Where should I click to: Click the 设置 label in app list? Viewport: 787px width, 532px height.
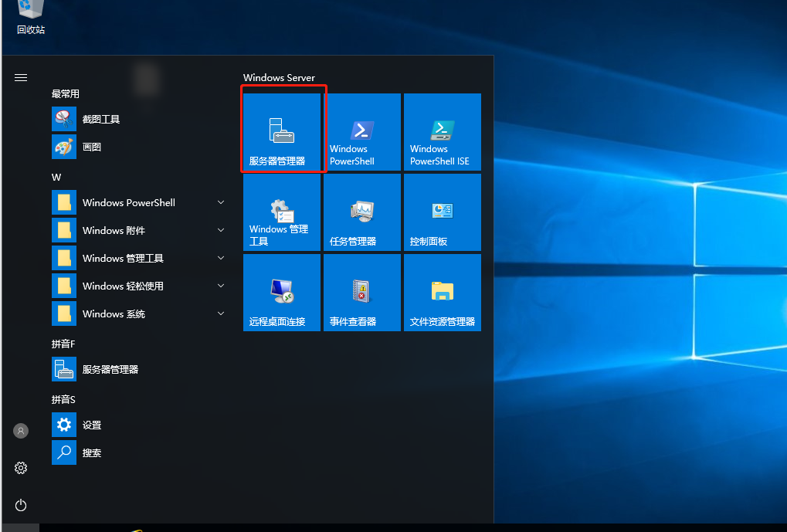click(x=92, y=425)
